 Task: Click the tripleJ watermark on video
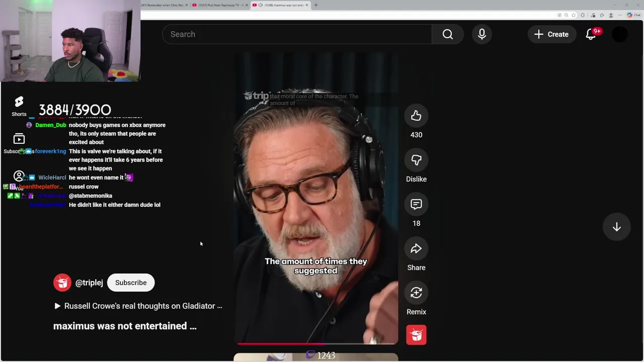pos(257,96)
